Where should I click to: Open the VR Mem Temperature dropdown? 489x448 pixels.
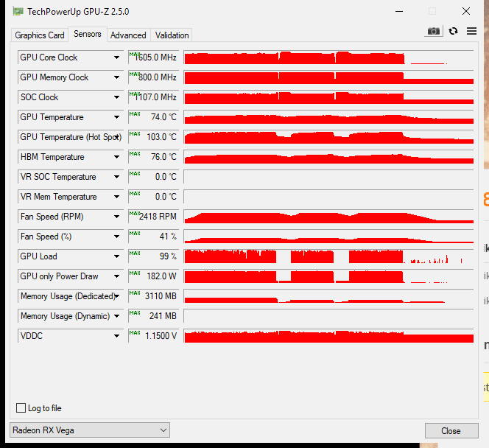[116, 197]
